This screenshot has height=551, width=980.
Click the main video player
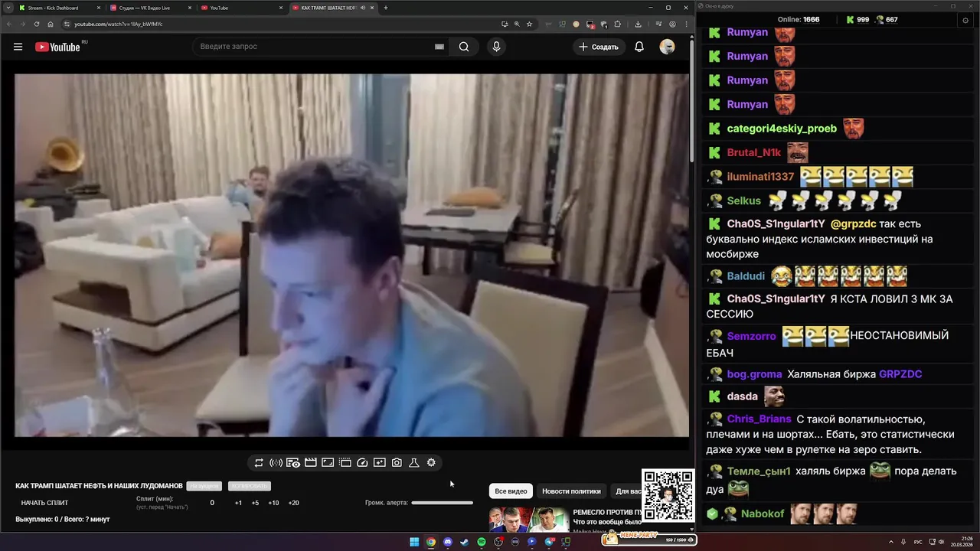click(x=351, y=255)
